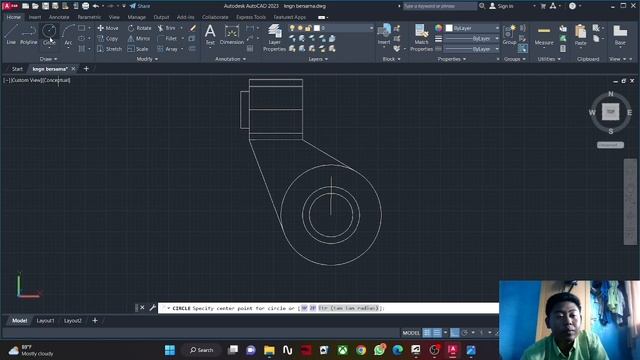Expand the Utilities panel
This screenshot has height=360, width=640.
(549, 59)
